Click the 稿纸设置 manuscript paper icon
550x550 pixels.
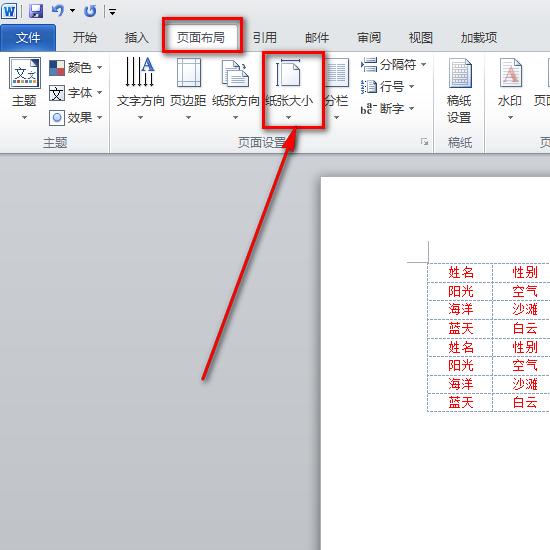pyautogui.click(x=459, y=90)
